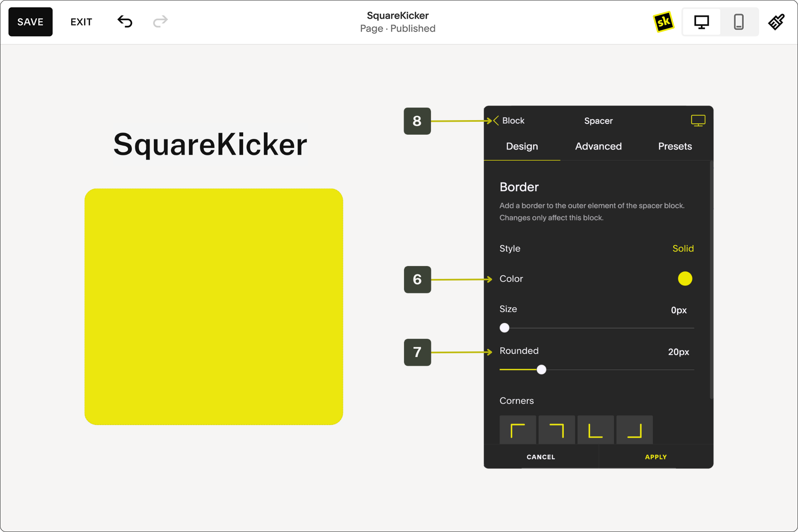
Task: Click the Border section heading
Action: click(x=519, y=187)
